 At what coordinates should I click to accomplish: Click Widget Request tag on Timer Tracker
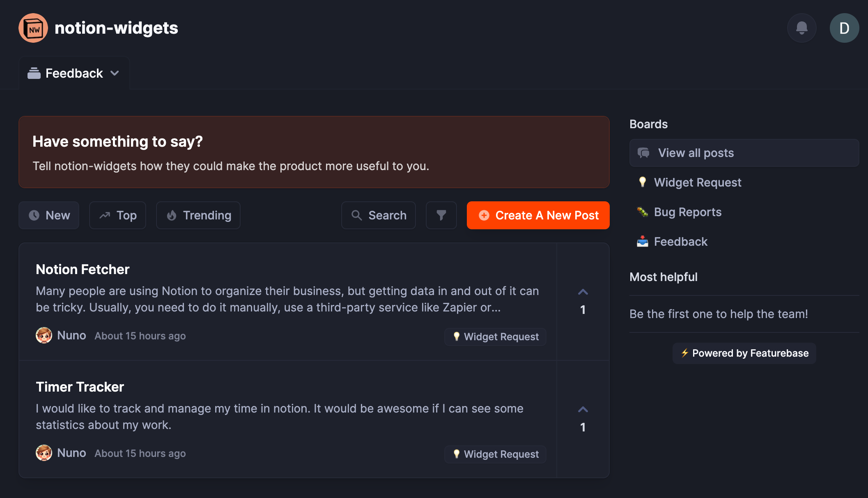[x=496, y=454]
